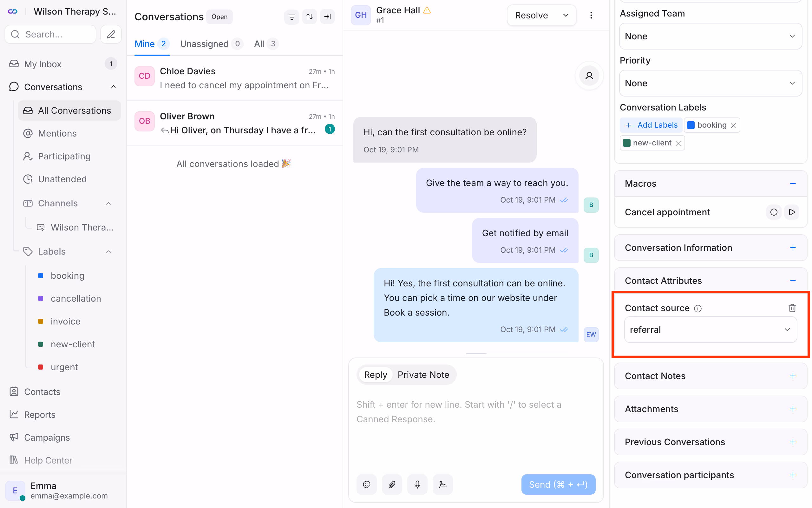Open Chloe Davies conversation
Viewport: 812px width, 508px height.
234,78
